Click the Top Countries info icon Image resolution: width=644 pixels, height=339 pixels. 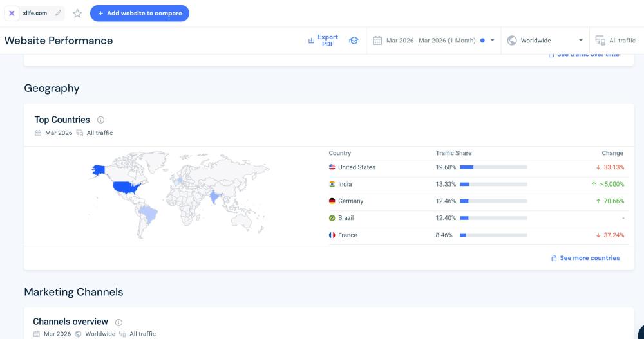click(100, 120)
